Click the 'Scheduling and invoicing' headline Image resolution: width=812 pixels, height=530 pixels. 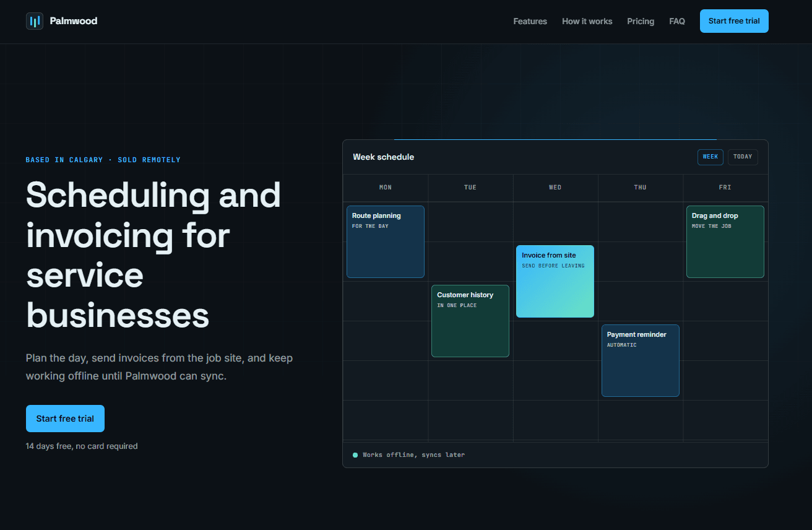(x=153, y=255)
